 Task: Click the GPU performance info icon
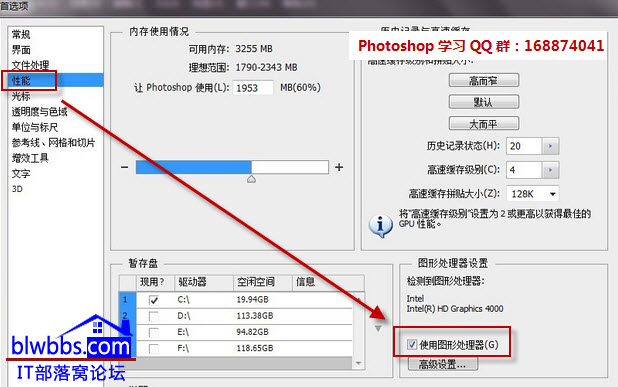[x=380, y=226]
